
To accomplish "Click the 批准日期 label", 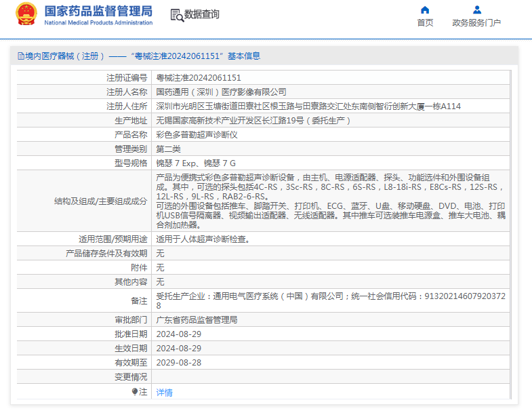I will click(131, 334).
